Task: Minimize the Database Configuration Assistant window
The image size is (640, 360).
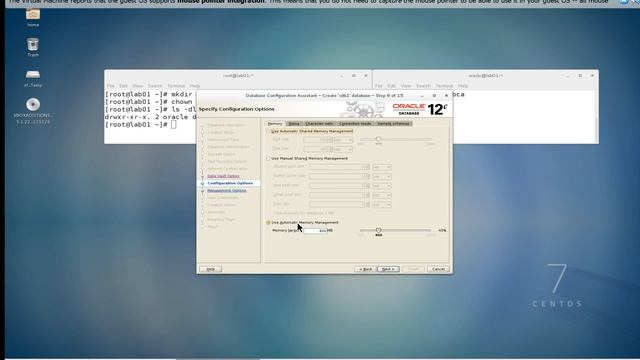Action: (x=422, y=96)
